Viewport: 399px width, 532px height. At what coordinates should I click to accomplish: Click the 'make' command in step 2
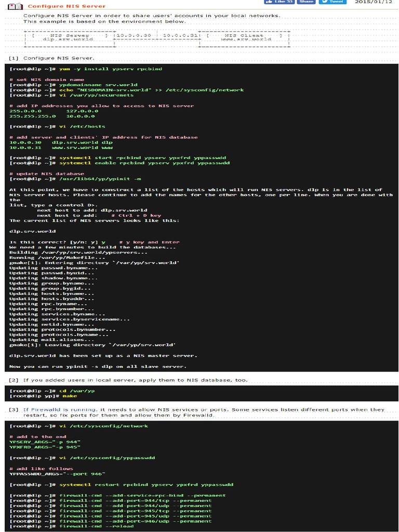tap(69, 395)
